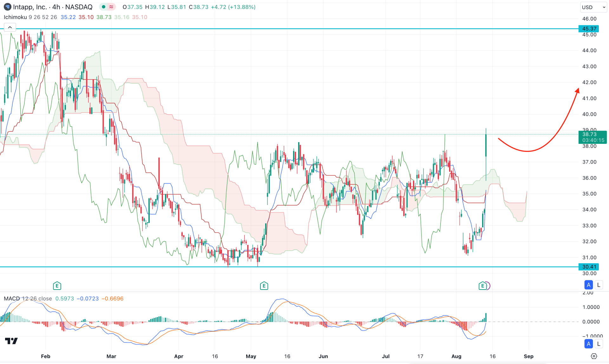Viewport: 609px width, 364px height.
Task: Click the May earnings E marker
Action: pyautogui.click(x=264, y=286)
